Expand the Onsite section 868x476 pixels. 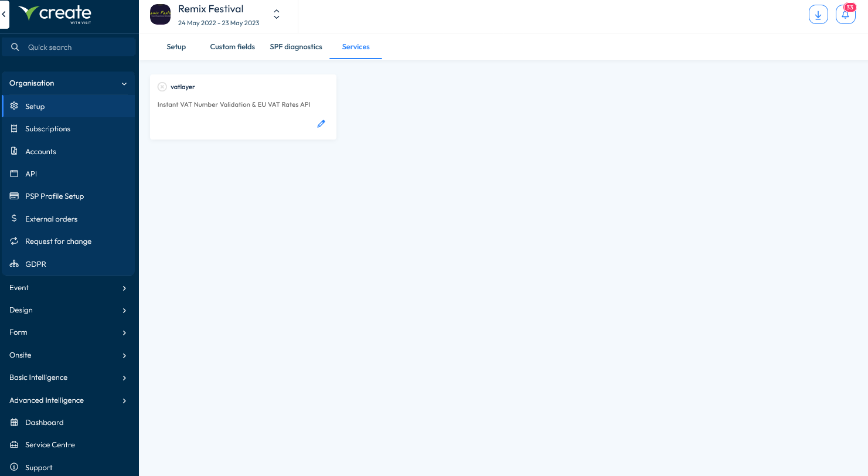(x=68, y=355)
